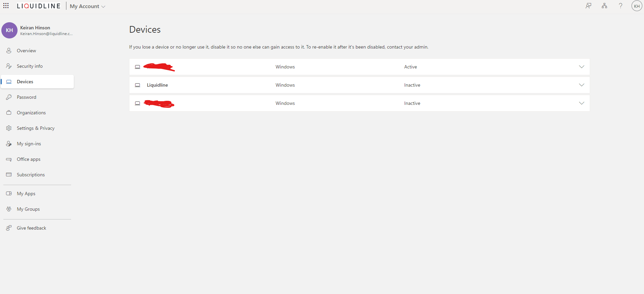
Task: Click the My Groups icon
Action: point(9,209)
